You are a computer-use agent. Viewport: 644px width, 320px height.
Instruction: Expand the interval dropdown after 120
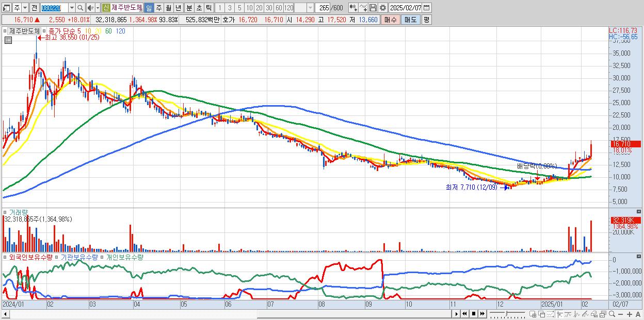[x=310, y=8]
